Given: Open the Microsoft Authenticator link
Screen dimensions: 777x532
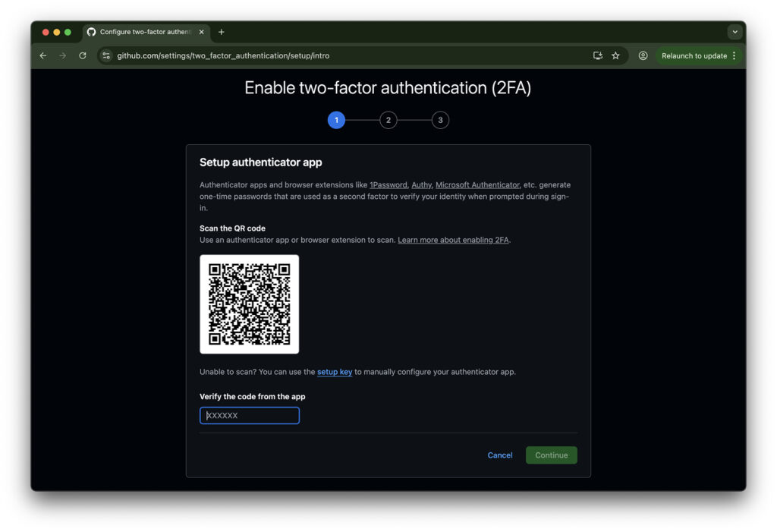Looking at the screenshot, I should point(478,185).
